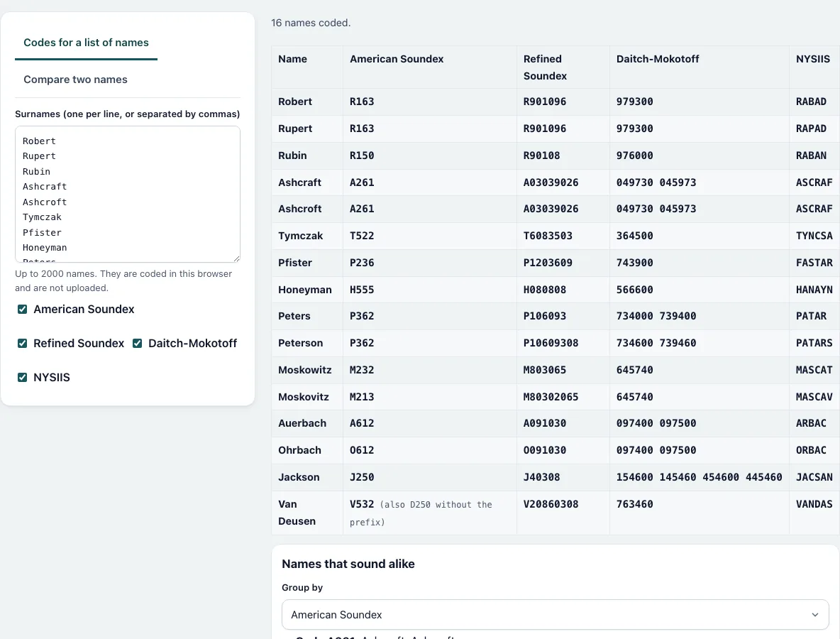Click the 16 names coded status text
The width and height of the screenshot is (840, 639).
tap(311, 23)
